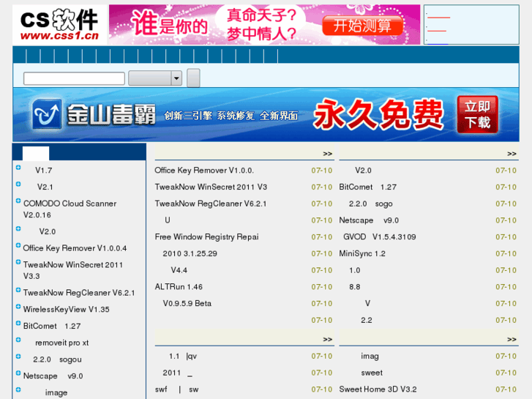Open COMODO Cloud Scanner V2.0.16 link
The width and height of the screenshot is (532, 399).
pos(70,209)
